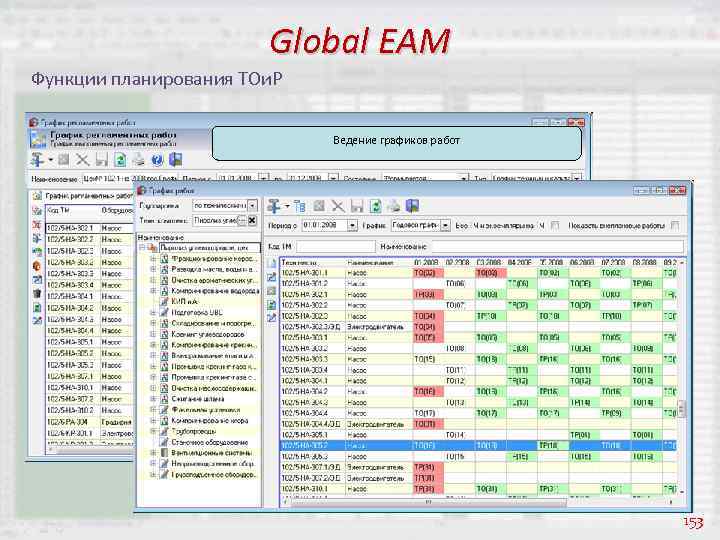Open Группировка combo box dropdown
This screenshot has height=540, width=720.
252,205
